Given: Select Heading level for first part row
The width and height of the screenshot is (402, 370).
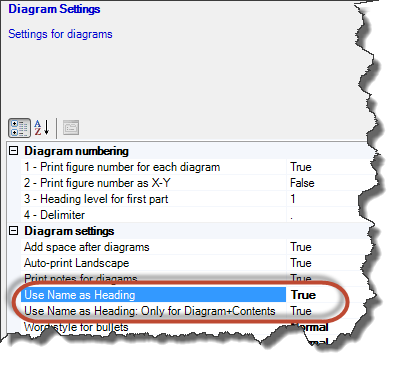Looking at the screenshot, I should coord(154,199).
